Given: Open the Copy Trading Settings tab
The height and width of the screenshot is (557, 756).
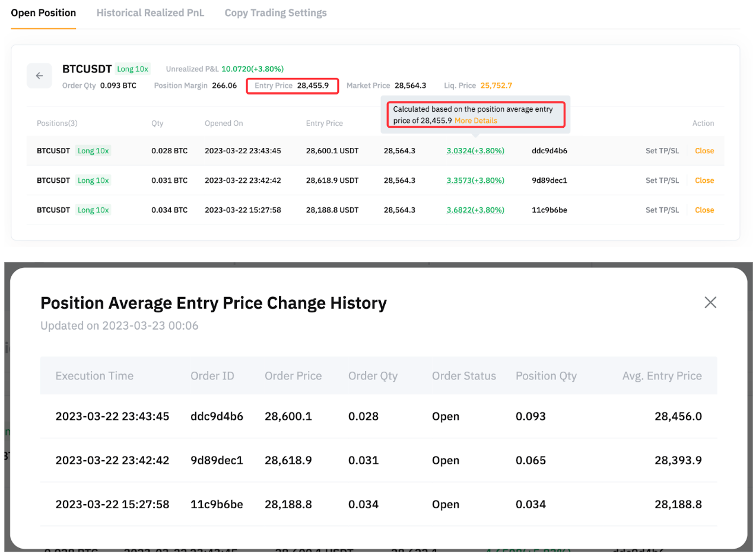Looking at the screenshot, I should pos(275,12).
